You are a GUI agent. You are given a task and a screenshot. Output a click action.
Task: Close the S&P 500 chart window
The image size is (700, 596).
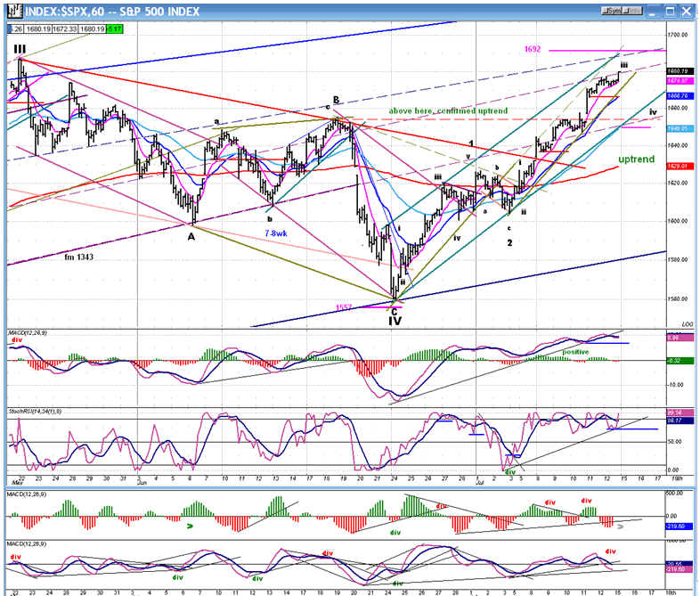[x=687, y=12]
